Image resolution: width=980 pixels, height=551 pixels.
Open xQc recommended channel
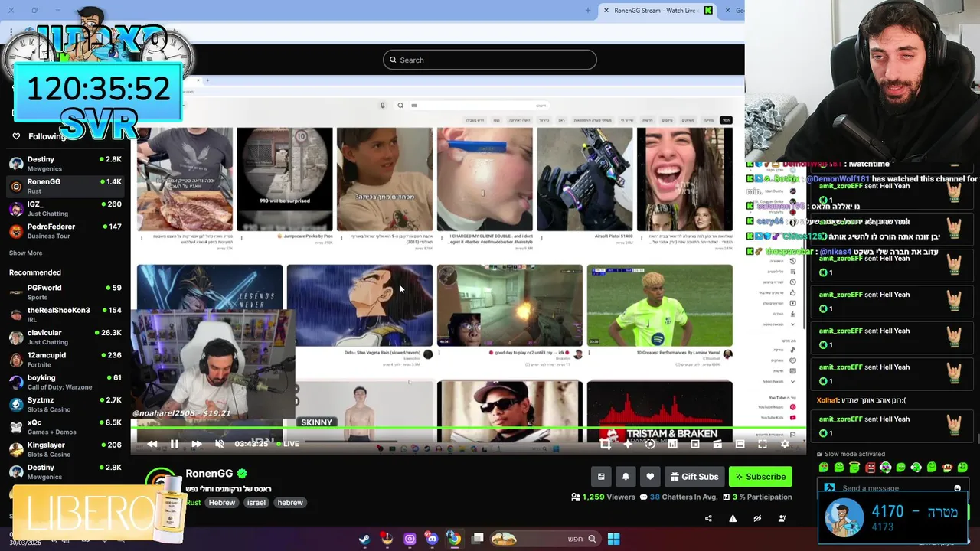pos(65,427)
